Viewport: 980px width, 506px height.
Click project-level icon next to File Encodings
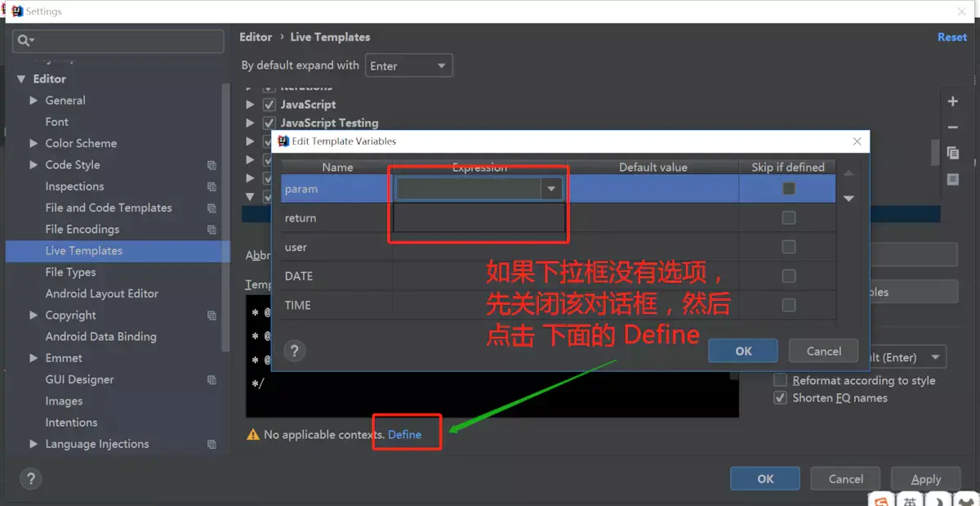(x=212, y=230)
